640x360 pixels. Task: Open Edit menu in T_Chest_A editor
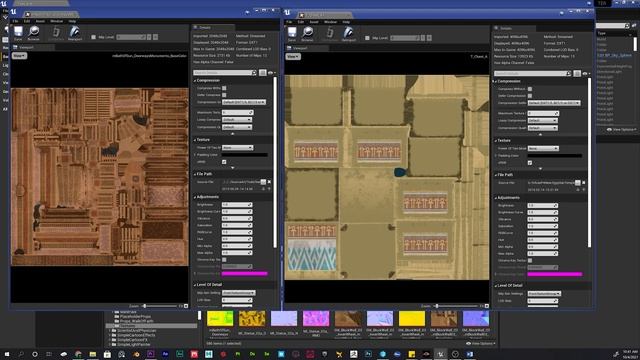[301, 22]
